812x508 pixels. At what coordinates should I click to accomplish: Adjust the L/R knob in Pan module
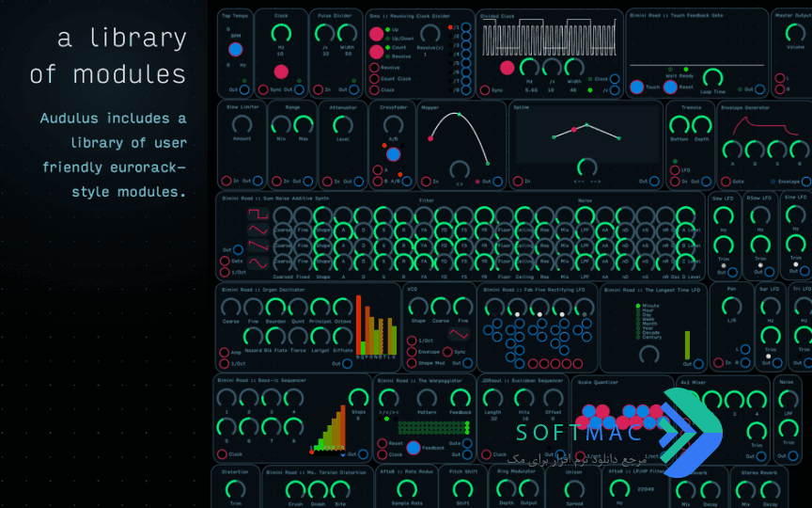[x=732, y=307]
